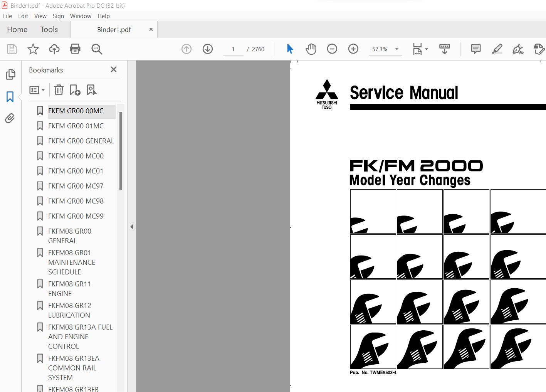The height and width of the screenshot is (392, 546).
Task: Open FKFM08 GR13A FUEL AND ENGINE CONTROL bookmark
Action: pyautogui.click(x=80, y=336)
